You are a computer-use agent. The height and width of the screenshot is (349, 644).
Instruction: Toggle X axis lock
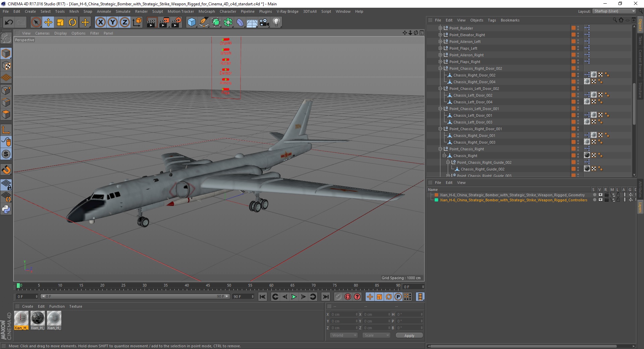[x=100, y=22]
